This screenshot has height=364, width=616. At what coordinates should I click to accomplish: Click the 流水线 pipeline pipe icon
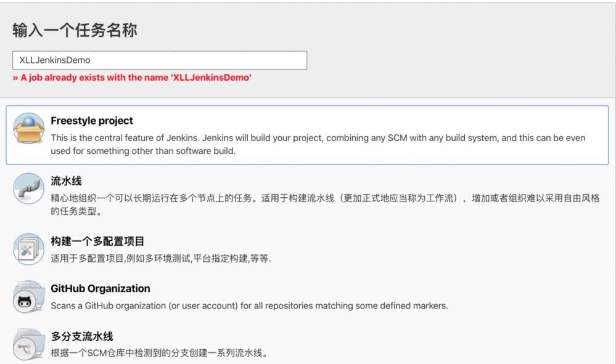click(x=28, y=186)
